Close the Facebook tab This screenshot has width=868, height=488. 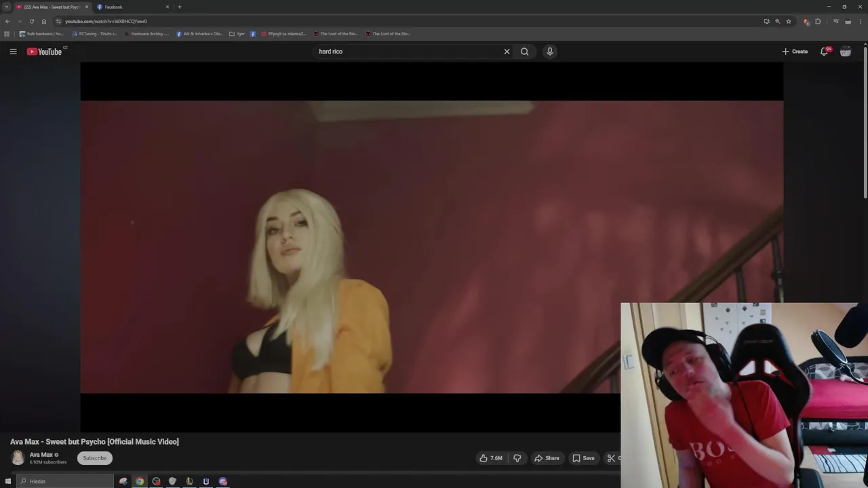click(x=167, y=7)
